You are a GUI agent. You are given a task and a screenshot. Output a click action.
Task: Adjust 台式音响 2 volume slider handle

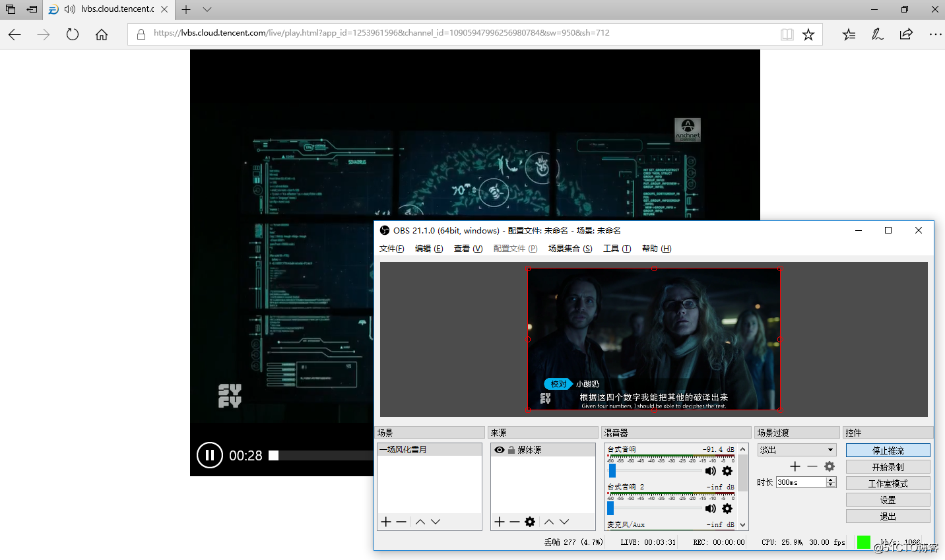(x=610, y=509)
